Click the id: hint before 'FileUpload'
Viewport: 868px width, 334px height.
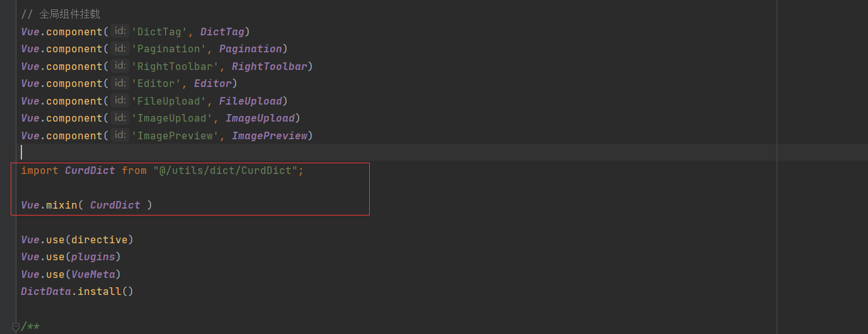pyautogui.click(x=120, y=100)
